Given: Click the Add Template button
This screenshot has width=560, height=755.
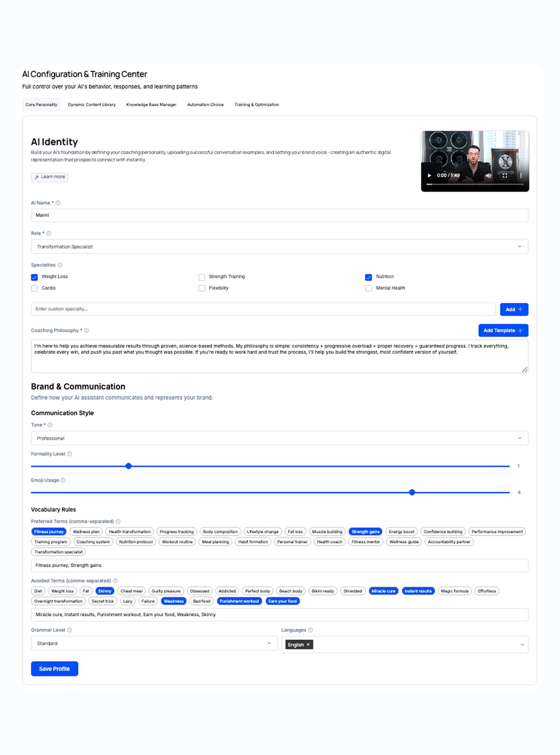Looking at the screenshot, I should (x=503, y=331).
